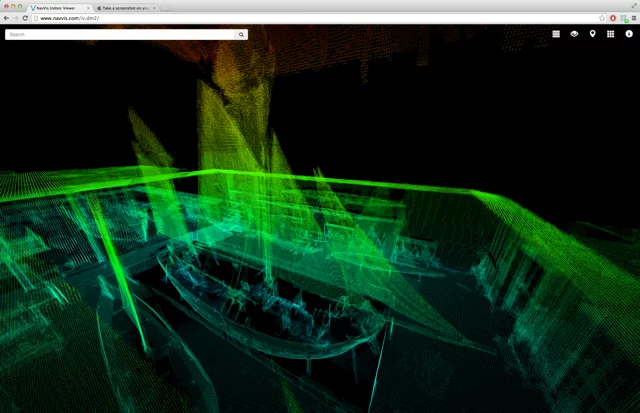Toggle the eye visibility icon

(x=574, y=34)
